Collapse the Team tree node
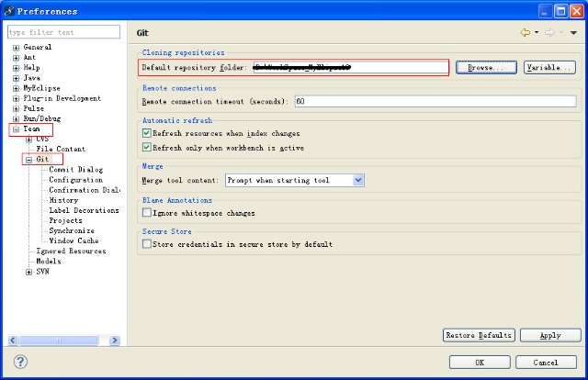This screenshot has height=380, width=588. [16, 129]
